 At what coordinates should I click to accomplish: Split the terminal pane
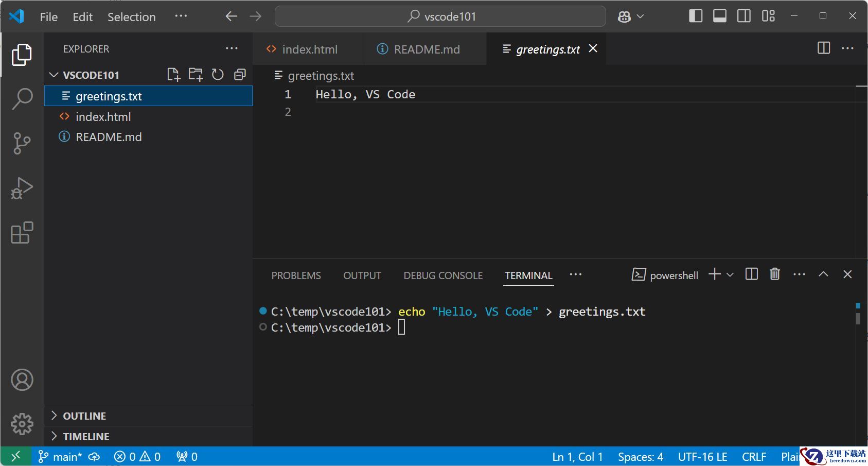tap(751, 274)
